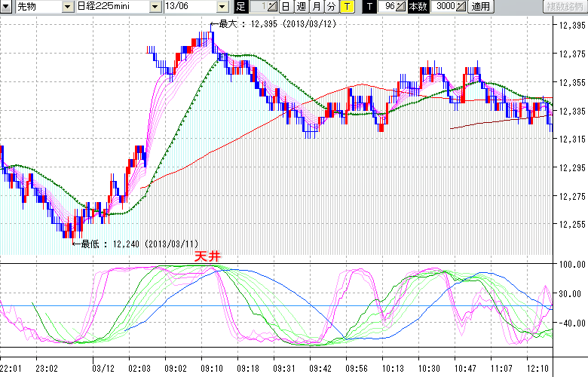Adjust the spinner beside the 3000 value

tap(461, 7)
